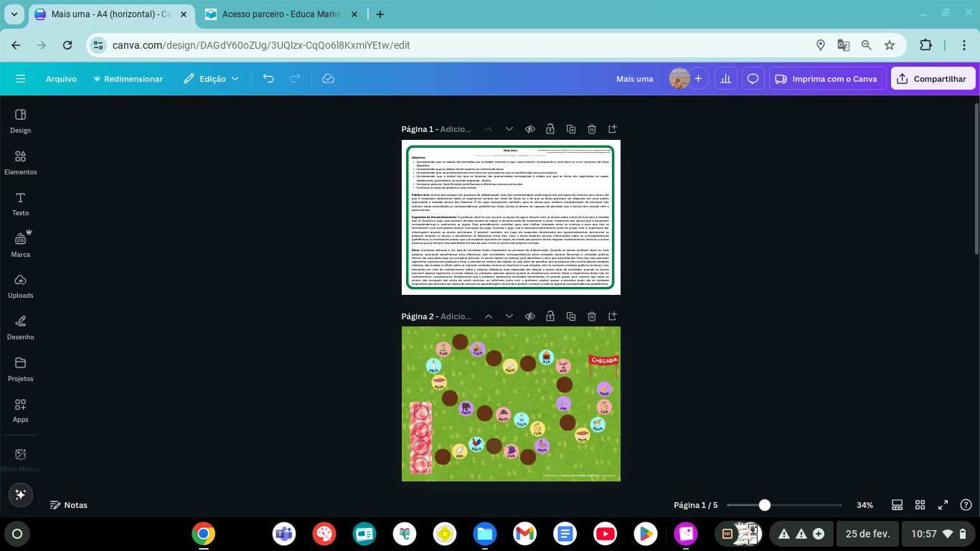Toggle the lock on Página 2
Viewport: 980px width, 551px height.
point(550,316)
